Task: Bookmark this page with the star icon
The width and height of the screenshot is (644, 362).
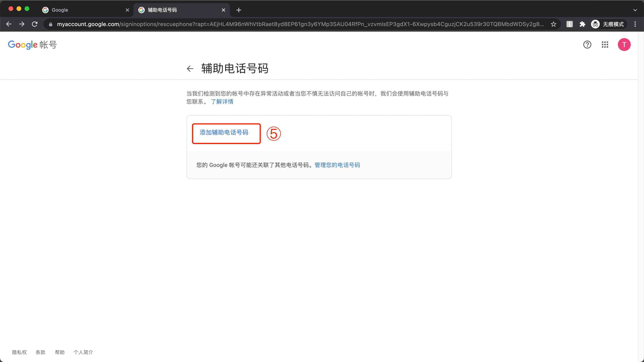Action: [553, 24]
